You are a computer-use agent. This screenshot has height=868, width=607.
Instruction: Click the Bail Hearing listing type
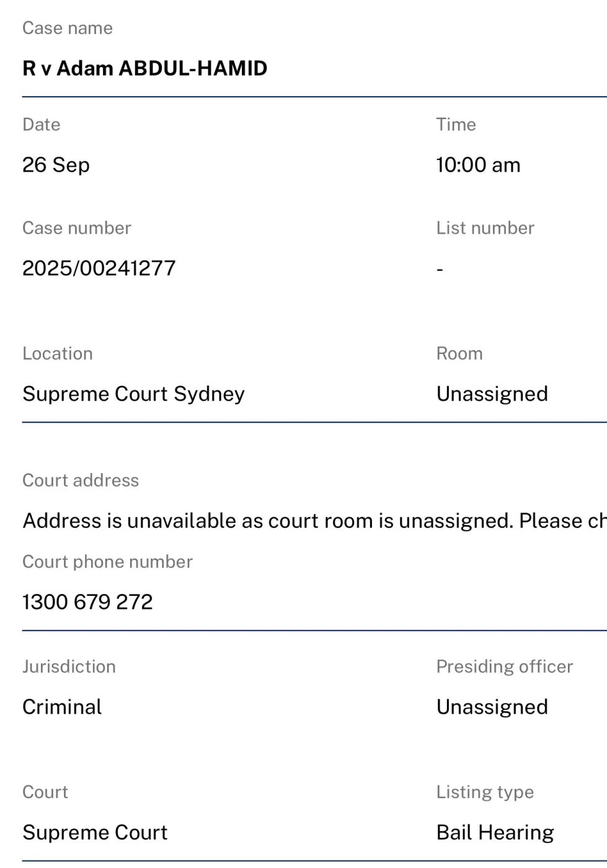495,833
